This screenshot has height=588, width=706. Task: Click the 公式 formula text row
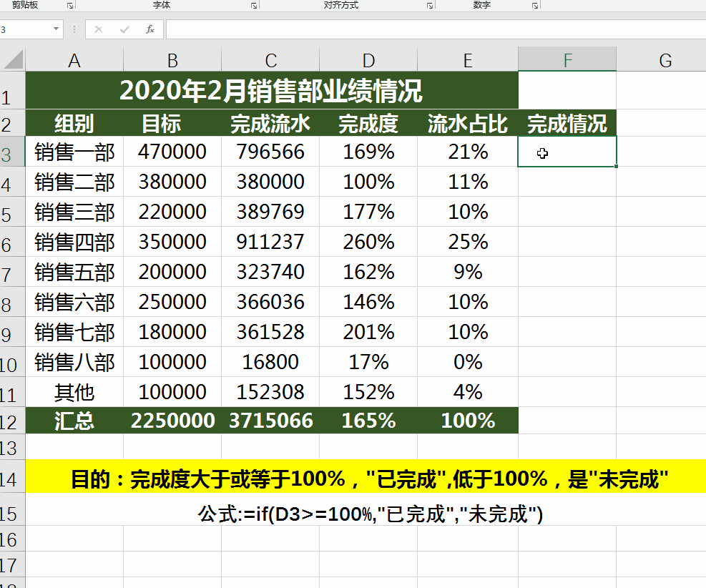pyautogui.click(x=366, y=509)
